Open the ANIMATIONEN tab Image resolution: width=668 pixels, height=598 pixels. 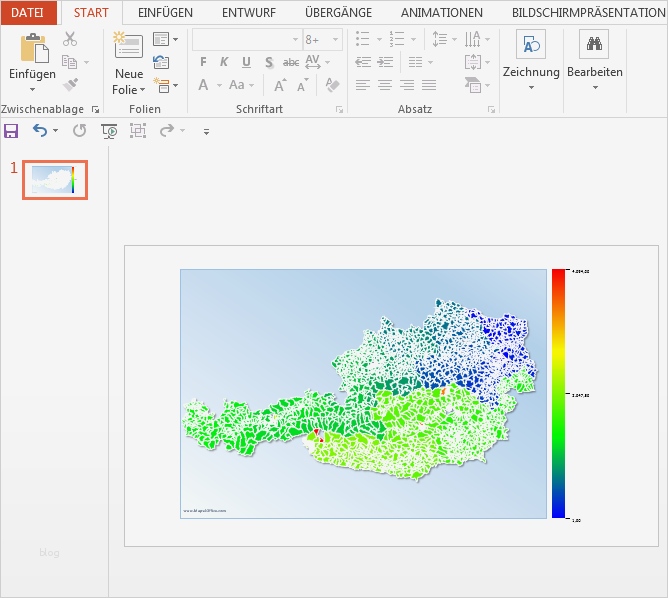(x=441, y=12)
